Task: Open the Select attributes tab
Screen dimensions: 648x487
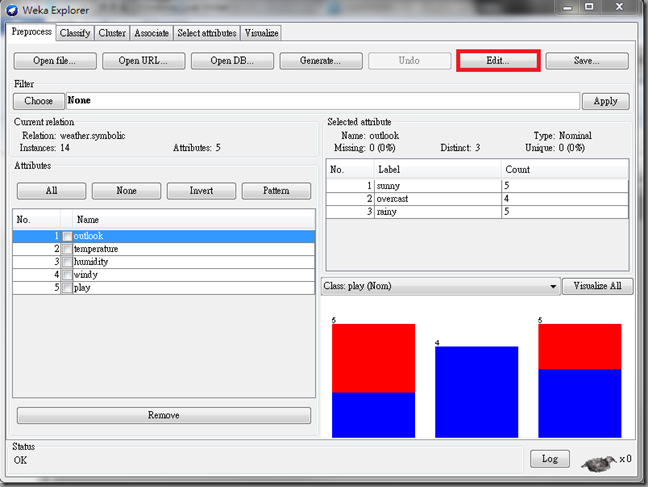Action: [207, 33]
